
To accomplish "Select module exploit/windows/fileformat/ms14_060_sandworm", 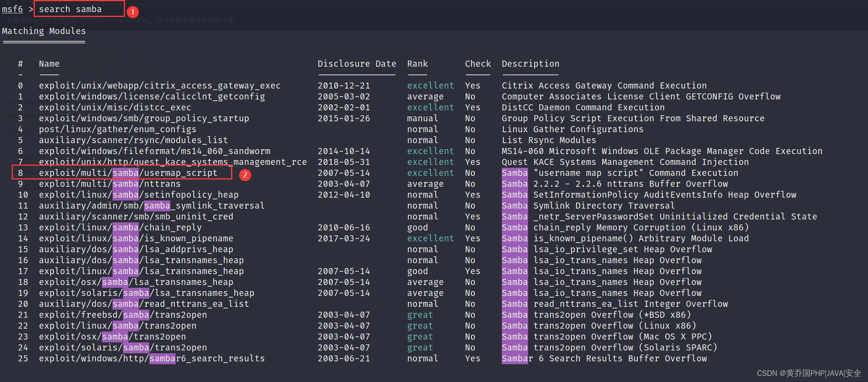I will coord(155,151).
